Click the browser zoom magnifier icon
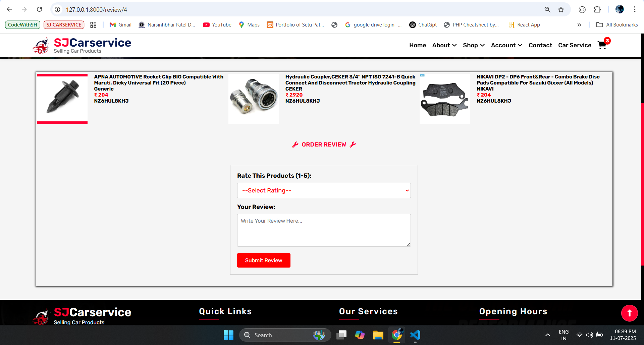Viewport: 644px width, 345px height. click(547, 10)
